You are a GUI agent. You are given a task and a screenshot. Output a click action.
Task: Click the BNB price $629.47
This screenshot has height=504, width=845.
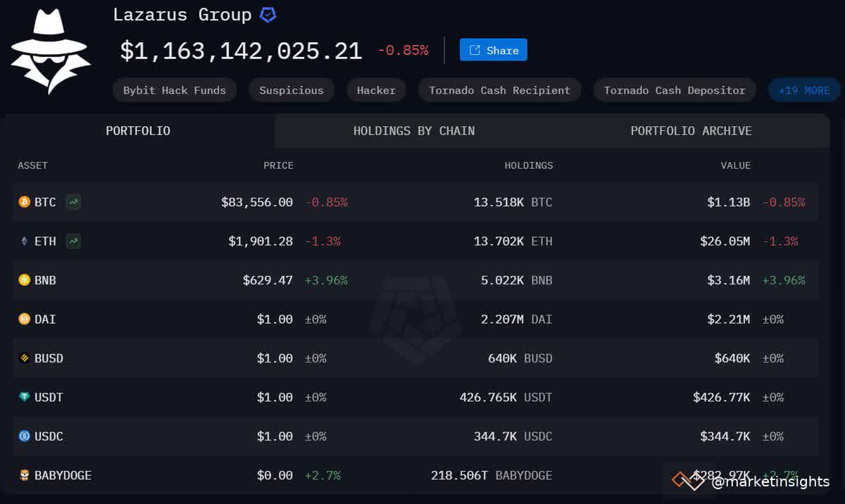tap(268, 280)
